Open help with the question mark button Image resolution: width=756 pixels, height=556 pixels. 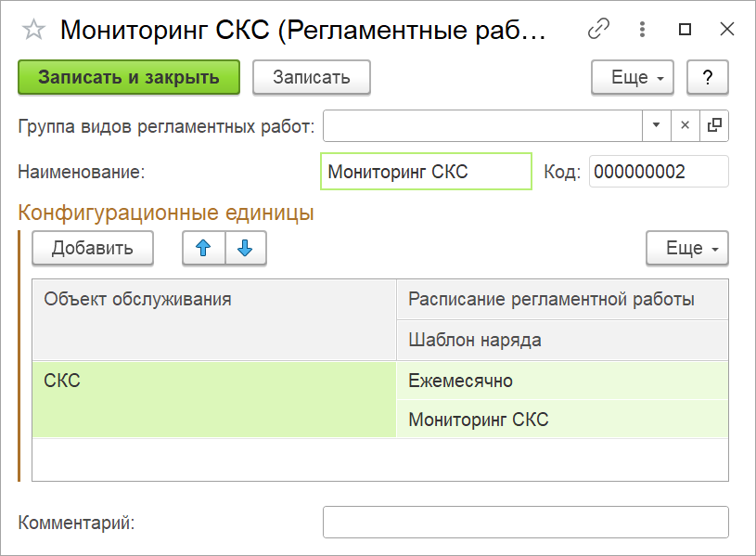pos(707,77)
